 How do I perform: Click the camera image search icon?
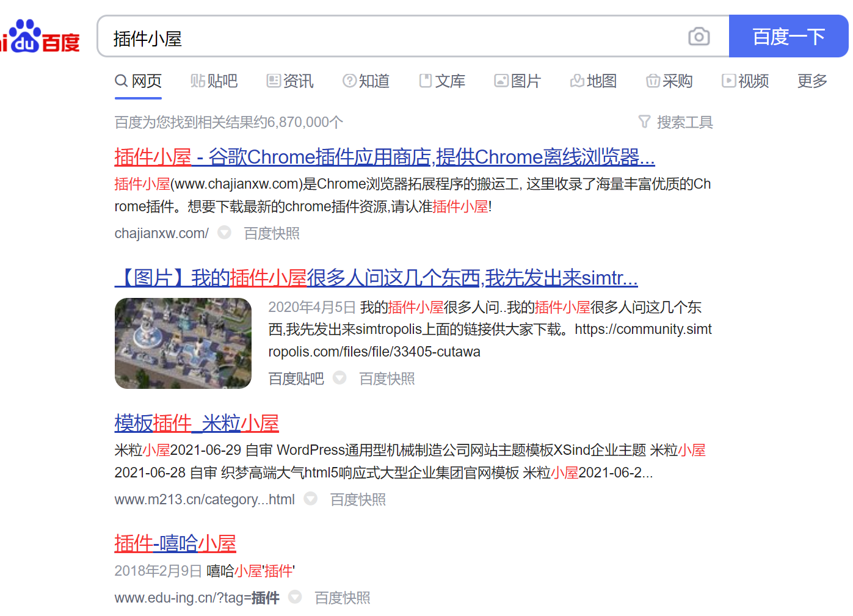point(699,37)
